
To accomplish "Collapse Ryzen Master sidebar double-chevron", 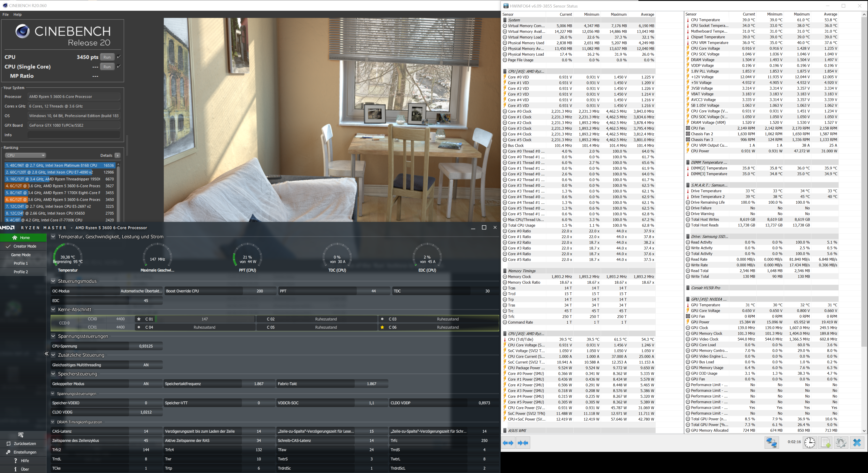I will coord(47,353).
